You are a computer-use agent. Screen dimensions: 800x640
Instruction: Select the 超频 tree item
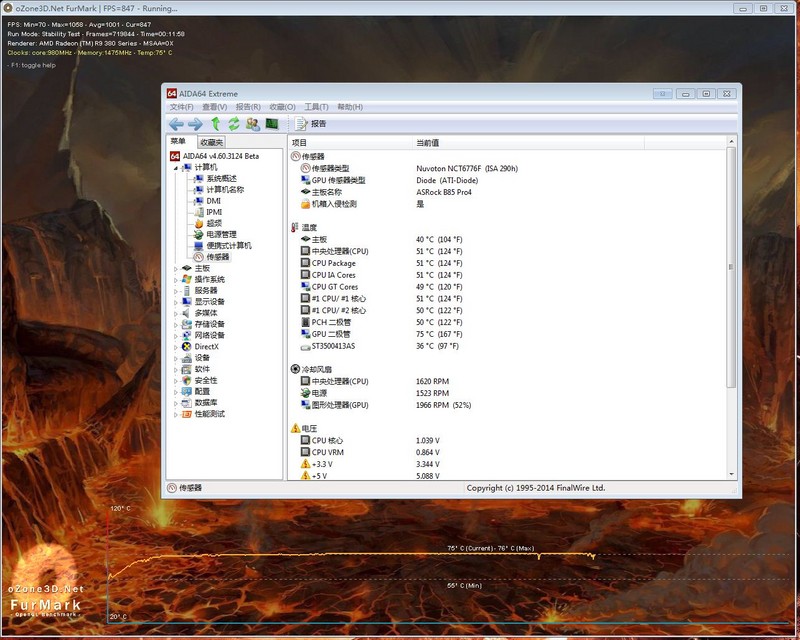point(214,223)
